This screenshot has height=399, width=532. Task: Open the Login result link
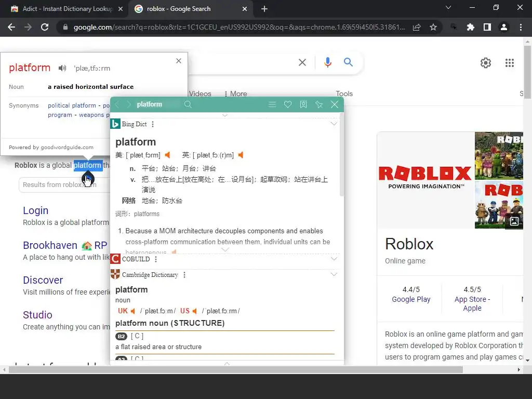[x=36, y=210]
